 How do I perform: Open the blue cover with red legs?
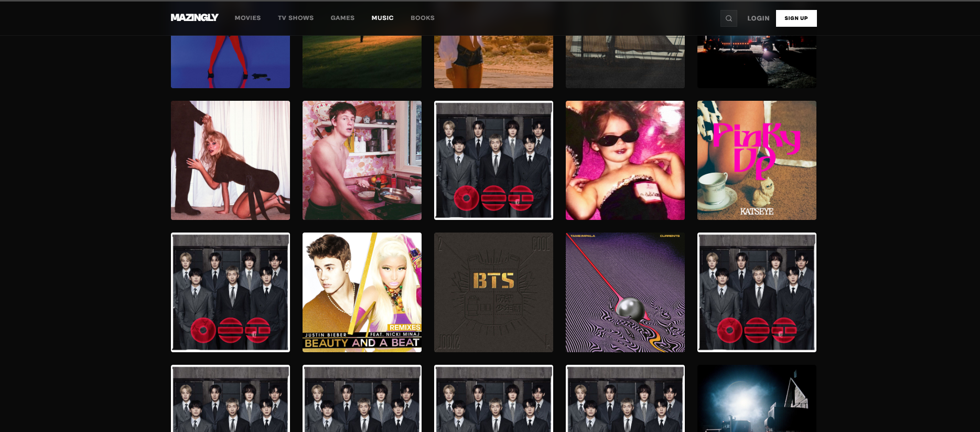[x=230, y=61]
